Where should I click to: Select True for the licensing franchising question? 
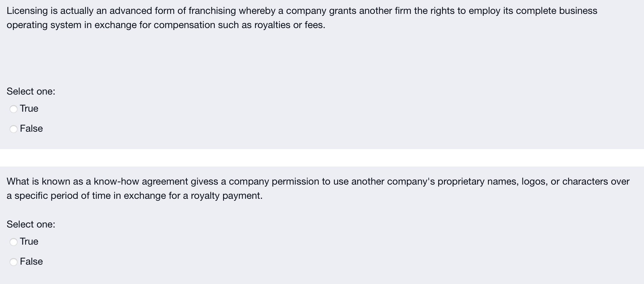pos(13,109)
